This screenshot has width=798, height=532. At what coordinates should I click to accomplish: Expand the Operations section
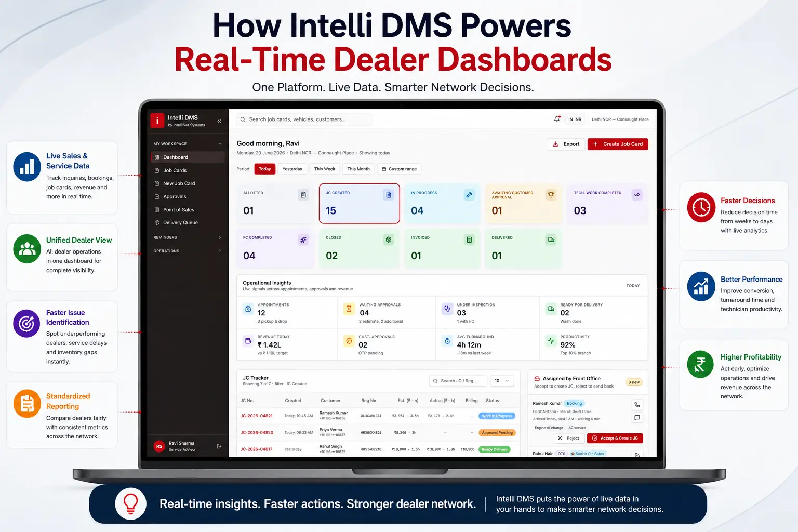pos(220,251)
